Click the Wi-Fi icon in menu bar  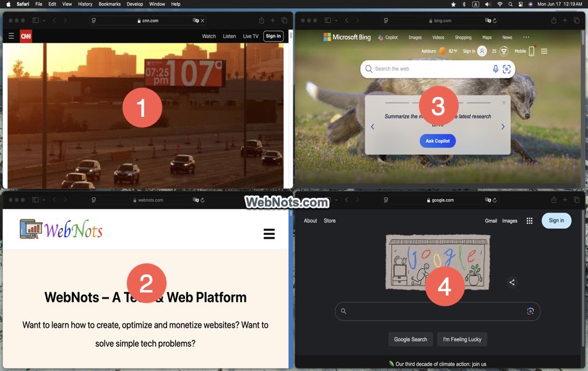point(499,4)
